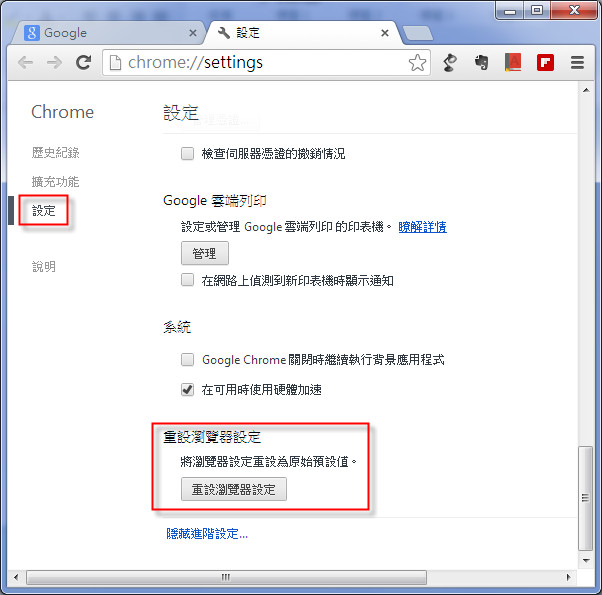Viewport: 602px width, 595px height.
Task: Toggle 在網路上偵測到新印表機時顯示通知 checkbox
Action: click(187, 280)
